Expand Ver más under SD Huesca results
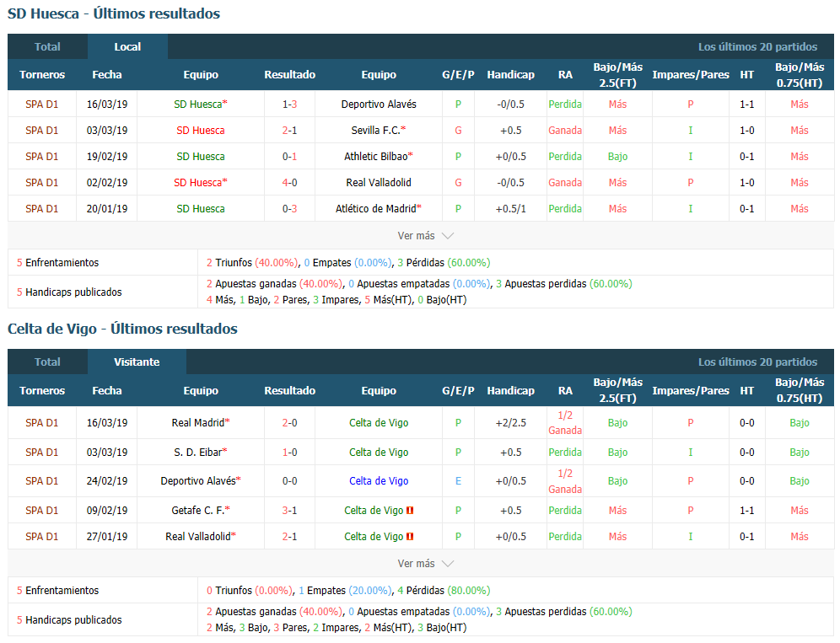This screenshot has height=643, width=840. [425, 236]
